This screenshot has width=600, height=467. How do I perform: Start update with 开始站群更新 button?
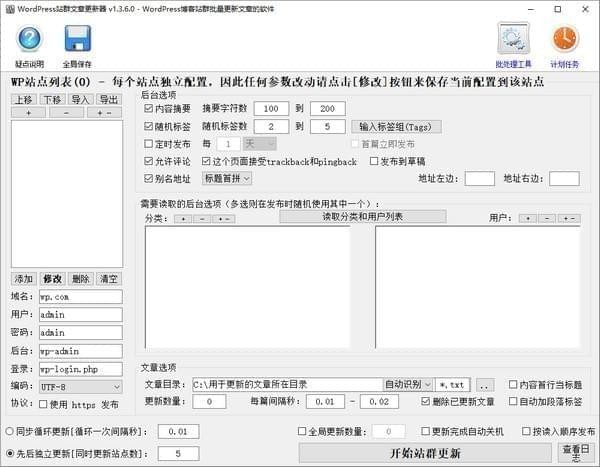425,453
